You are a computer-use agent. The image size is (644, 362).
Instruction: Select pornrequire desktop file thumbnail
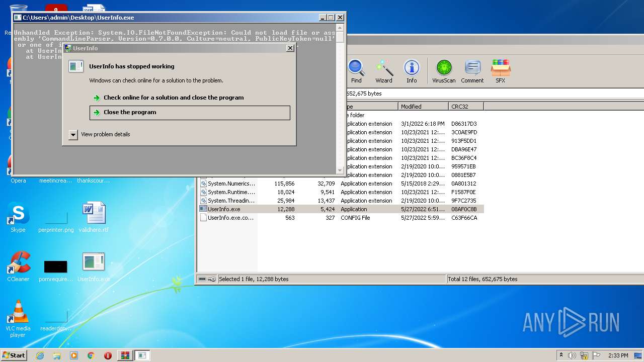[55, 266]
